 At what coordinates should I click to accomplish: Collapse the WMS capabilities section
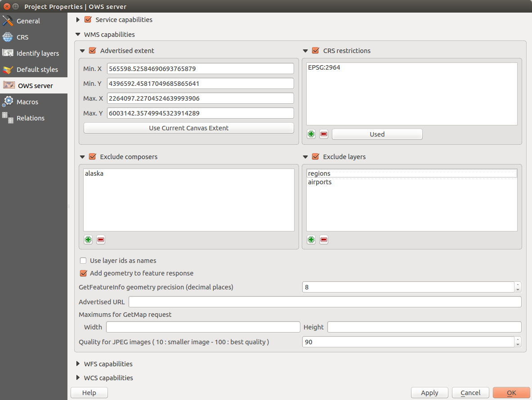78,34
